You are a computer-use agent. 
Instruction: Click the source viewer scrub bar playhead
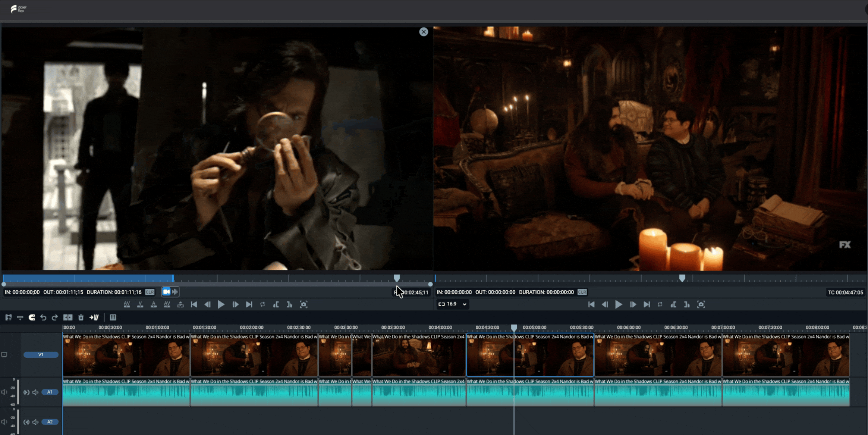pyautogui.click(x=397, y=278)
